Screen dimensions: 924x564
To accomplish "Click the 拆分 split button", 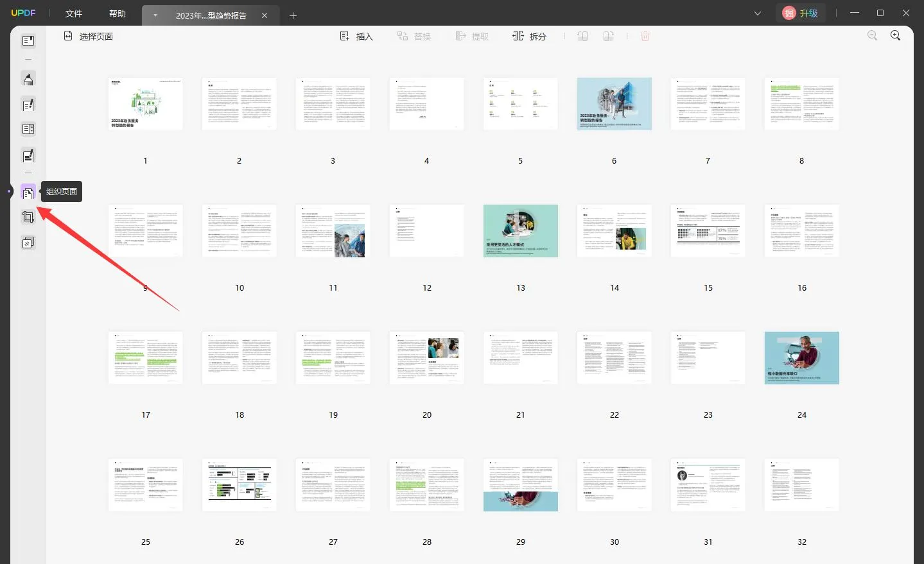I will (x=530, y=37).
